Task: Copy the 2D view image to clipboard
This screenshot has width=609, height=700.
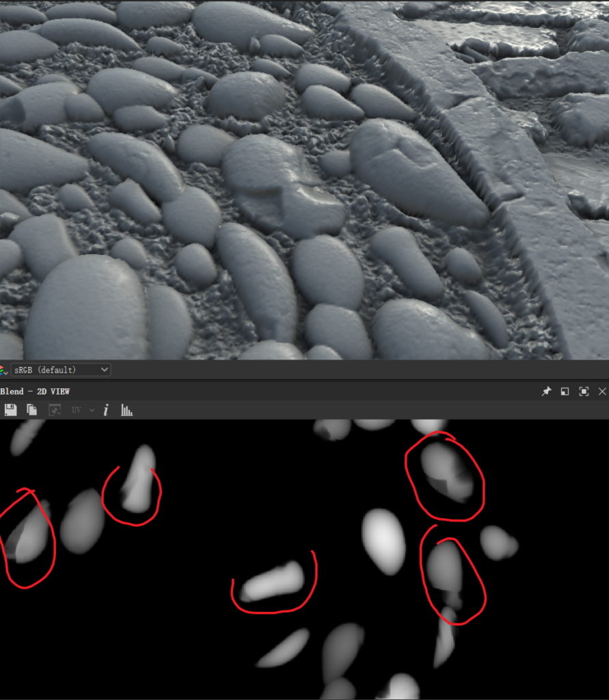Action: click(31, 410)
